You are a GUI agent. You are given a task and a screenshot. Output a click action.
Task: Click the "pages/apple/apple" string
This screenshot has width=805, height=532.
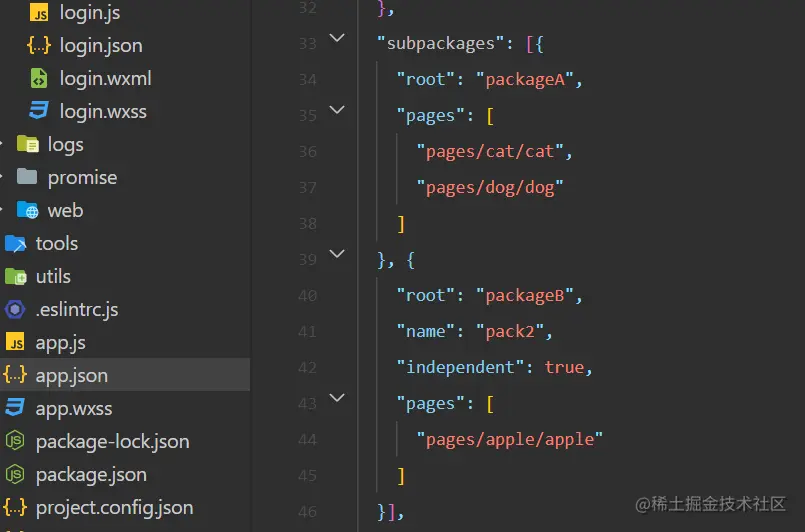[510, 440]
